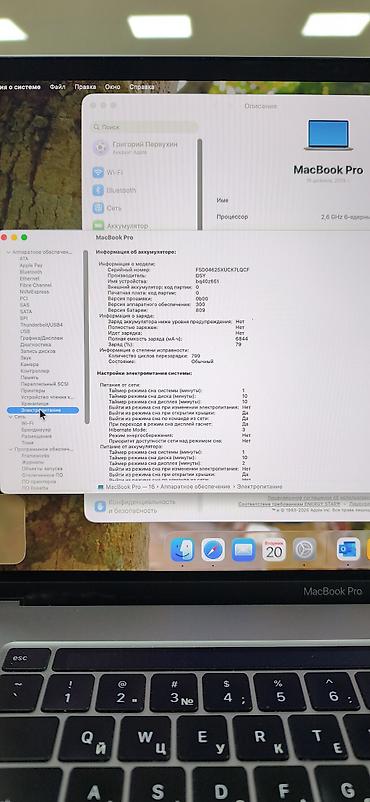The image size is (370, 802).
Task: Open the Справка menu
Action: tap(141, 87)
